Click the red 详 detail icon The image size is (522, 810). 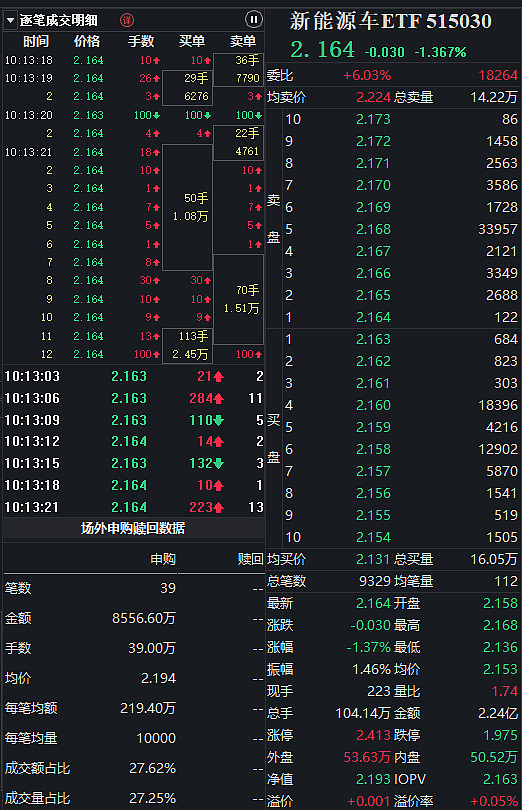(x=127, y=20)
